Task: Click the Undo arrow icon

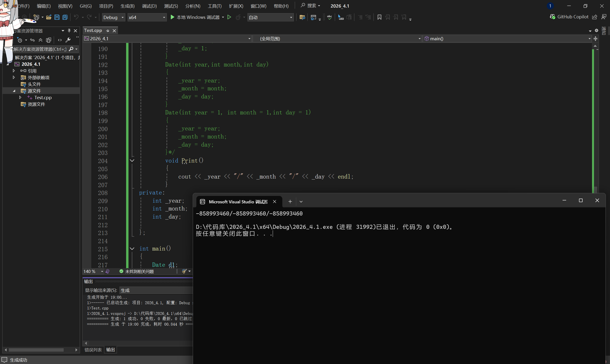Action: 76,17
